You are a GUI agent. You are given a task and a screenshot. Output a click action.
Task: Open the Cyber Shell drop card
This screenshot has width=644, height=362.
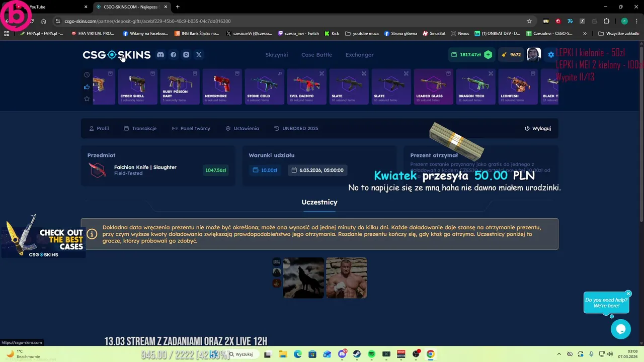click(137, 87)
